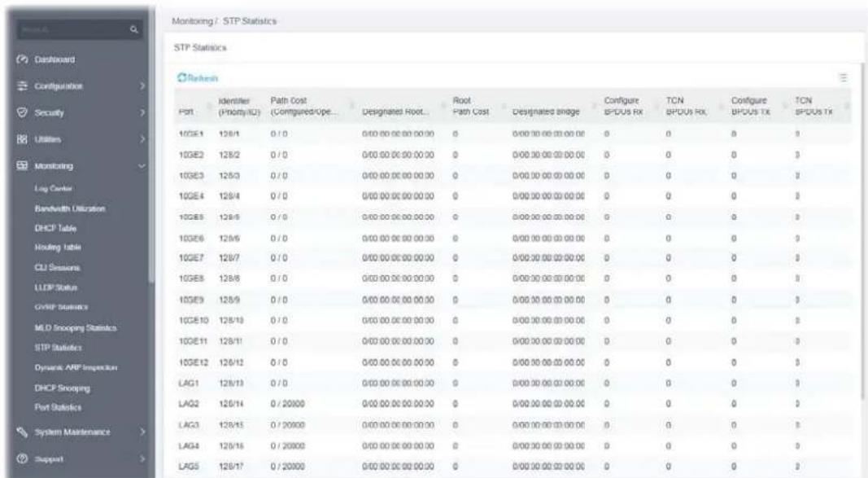Select the LAG2 port cell
The image size is (868, 478).
188,404
